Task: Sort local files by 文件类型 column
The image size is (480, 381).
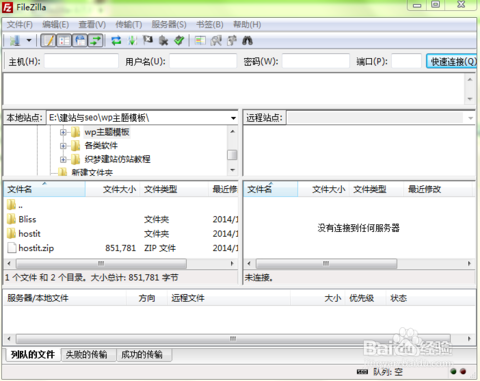Action: coord(174,189)
